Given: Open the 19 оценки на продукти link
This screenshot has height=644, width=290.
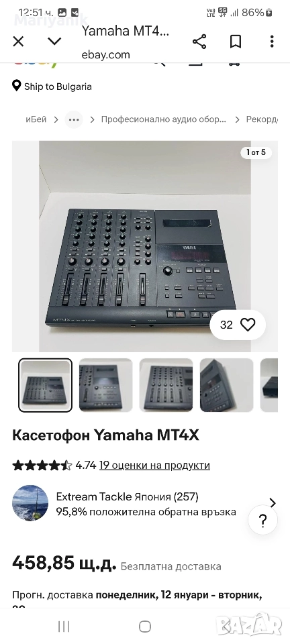Looking at the screenshot, I should tap(154, 466).
